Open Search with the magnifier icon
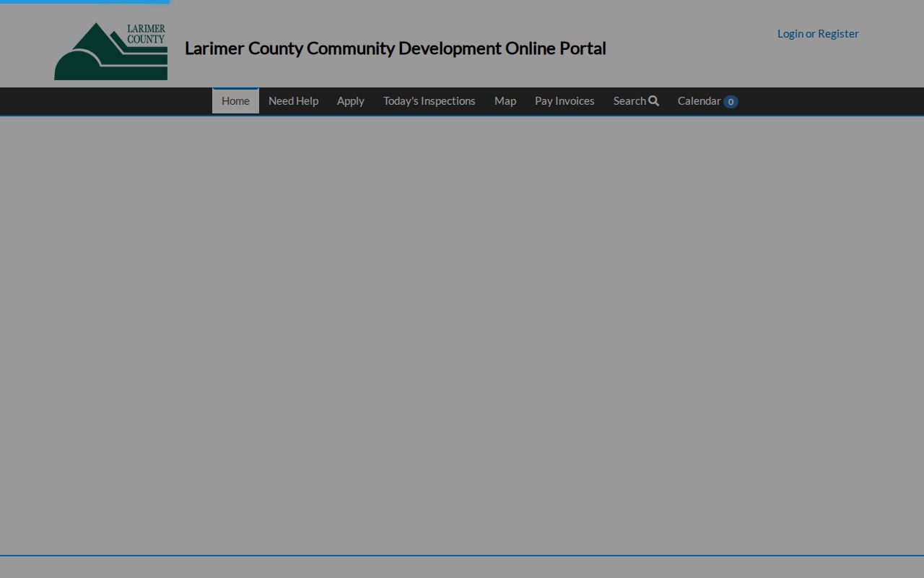Image resolution: width=924 pixels, height=578 pixels. [x=636, y=101]
